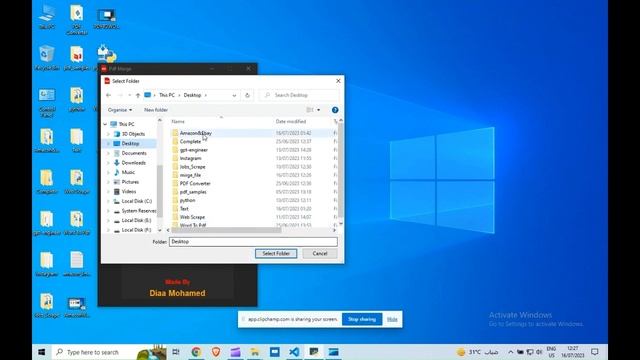
Task: Open the Organize dropdown menu
Action: pos(120,110)
